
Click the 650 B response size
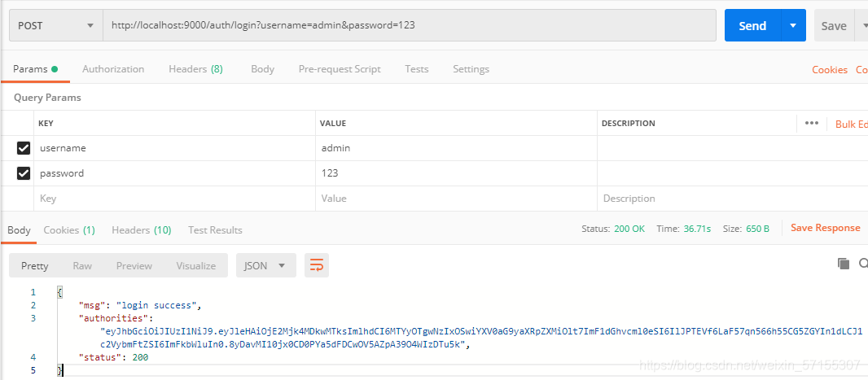tap(757, 229)
